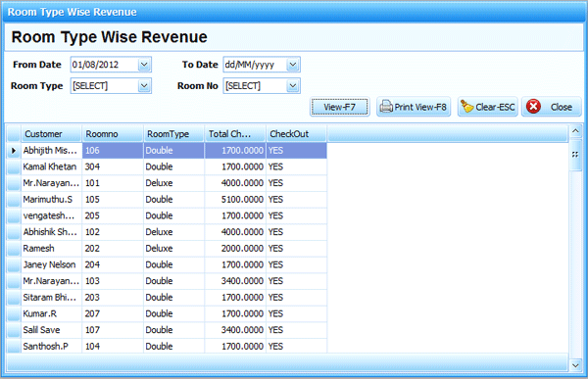
Task: Click room number 104 cell
Action: pyautogui.click(x=113, y=346)
